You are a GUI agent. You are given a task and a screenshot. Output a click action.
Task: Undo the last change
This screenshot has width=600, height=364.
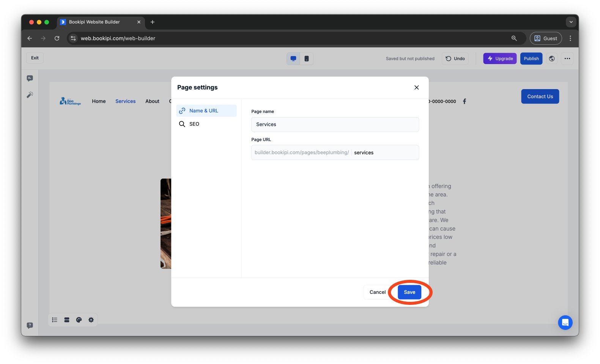(x=455, y=59)
